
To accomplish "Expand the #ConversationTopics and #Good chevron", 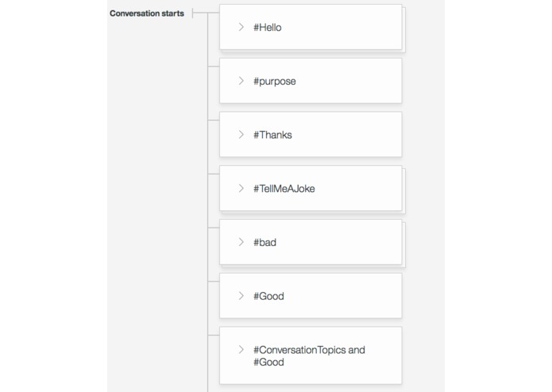I will pos(241,349).
